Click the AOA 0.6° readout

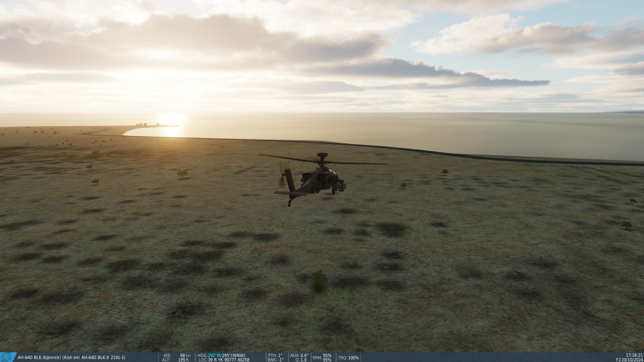(x=299, y=355)
